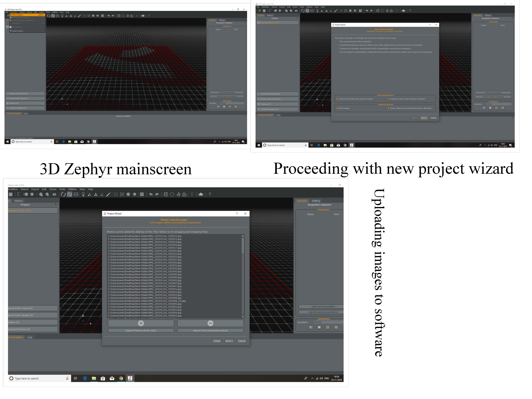
Task: Click the photo list's scroll-up arrow
Action: [x=243, y=236]
